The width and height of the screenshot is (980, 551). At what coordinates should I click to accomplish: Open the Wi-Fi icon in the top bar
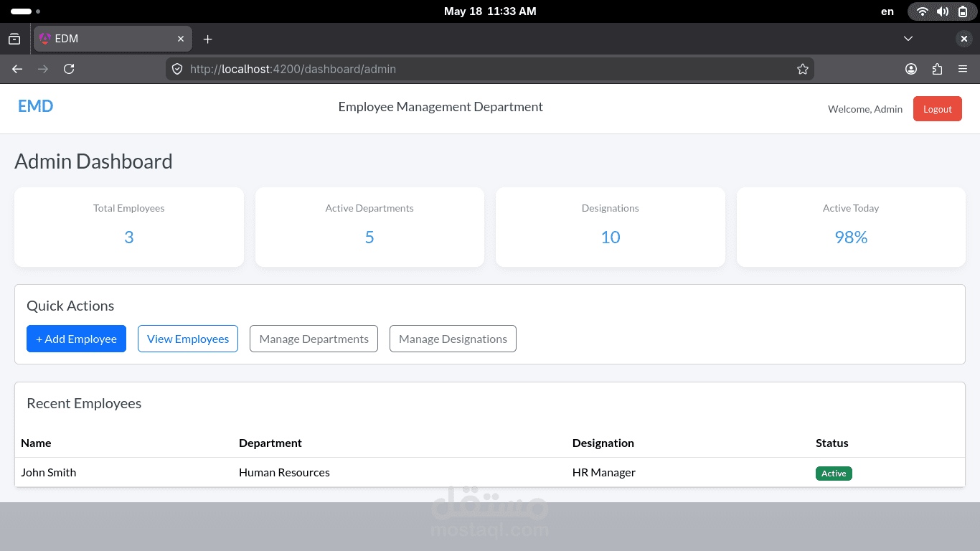point(923,11)
